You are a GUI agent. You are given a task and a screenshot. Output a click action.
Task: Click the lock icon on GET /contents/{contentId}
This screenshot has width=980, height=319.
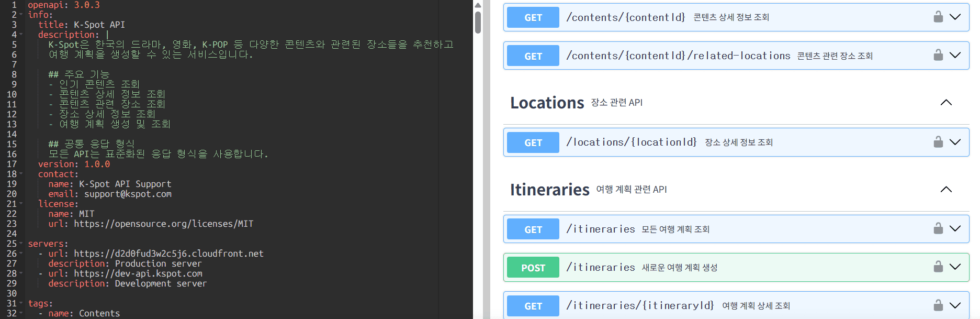(x=938, y=17)
